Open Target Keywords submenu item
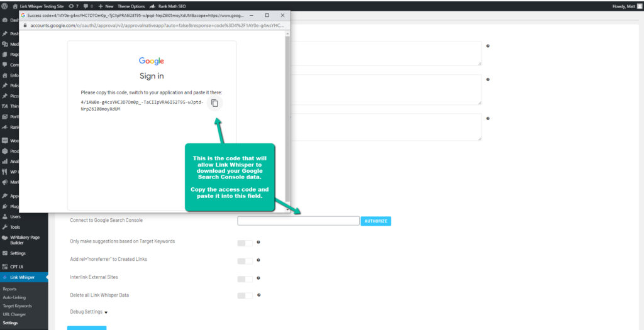 (x=17, y=306)
